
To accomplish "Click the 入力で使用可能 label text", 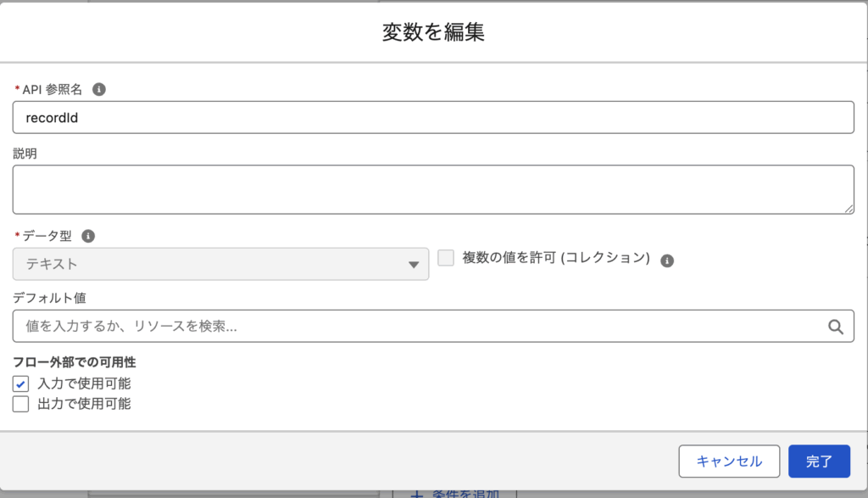I will click(84, 383).
